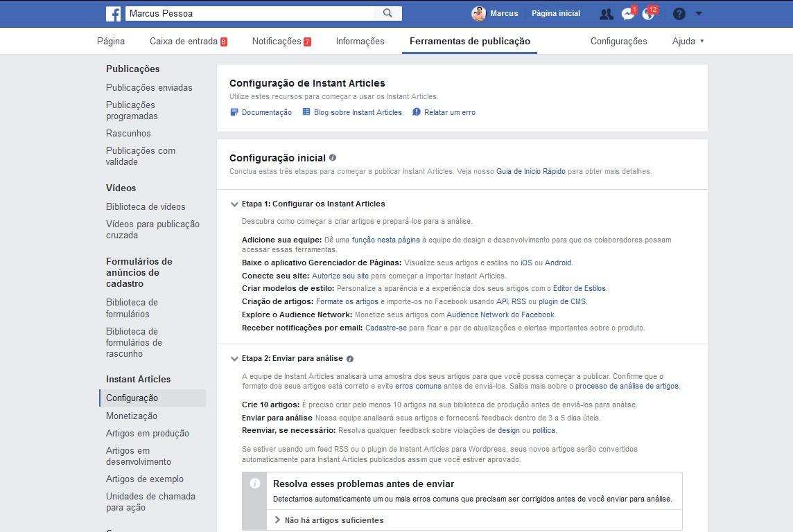This screenshot has height=532, width=793.
Task: Open Vídeos para publicação cruzada
Action: 152,230
